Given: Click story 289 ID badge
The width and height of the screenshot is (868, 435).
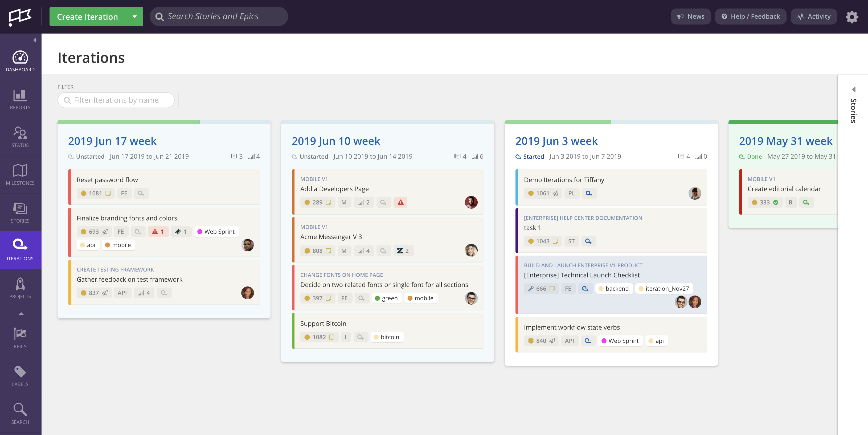Looking at the screenshot, I should coord(318,203).
